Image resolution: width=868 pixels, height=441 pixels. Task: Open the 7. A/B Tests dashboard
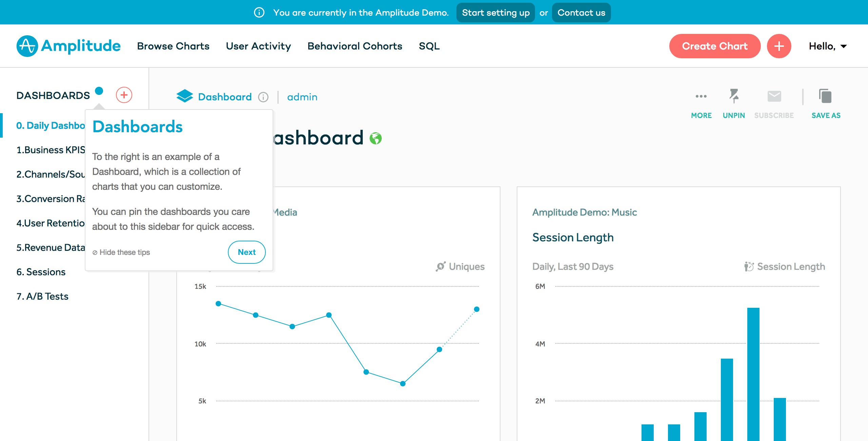(42, 296)
